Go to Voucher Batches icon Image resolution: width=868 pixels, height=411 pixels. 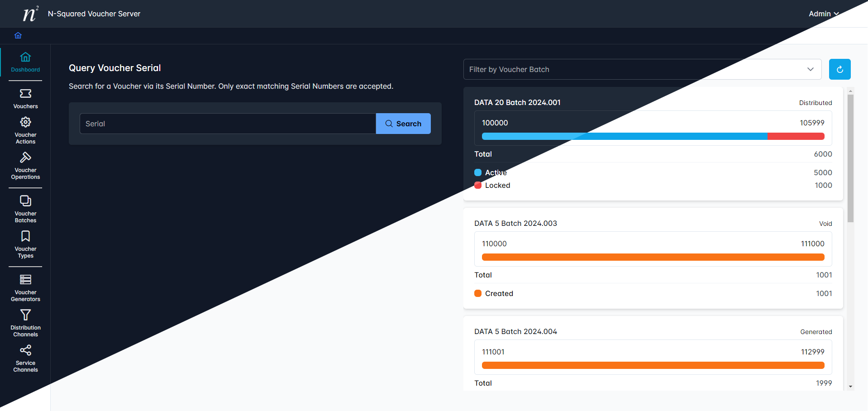[25, 201]
